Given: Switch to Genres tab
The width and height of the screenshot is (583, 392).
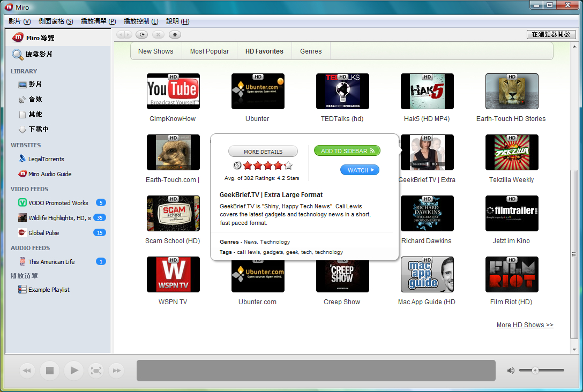Looking at the screenshot, I should 311,51.
